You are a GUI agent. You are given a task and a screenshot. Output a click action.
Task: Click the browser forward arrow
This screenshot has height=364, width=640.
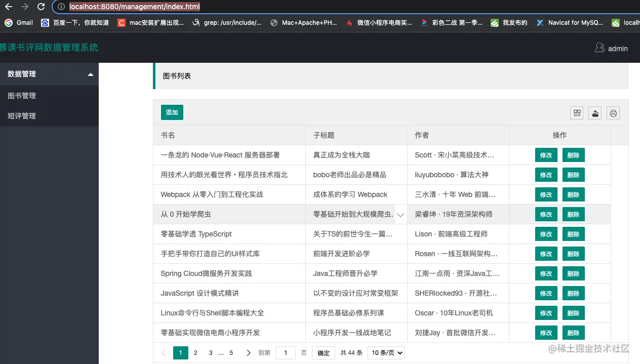coord(25,7)
